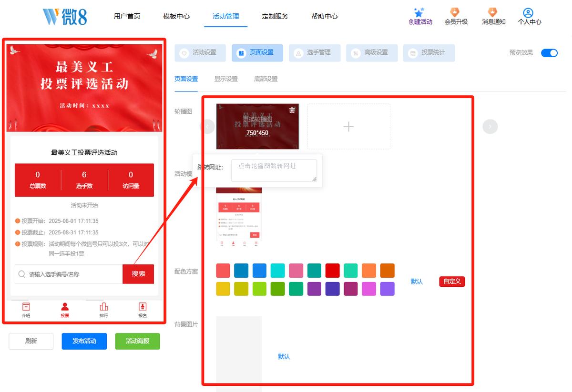The width and height of the screenshot is (572, 392).
Task: Click the 跳转网址 text box
Action: click(x=274, y=171)
